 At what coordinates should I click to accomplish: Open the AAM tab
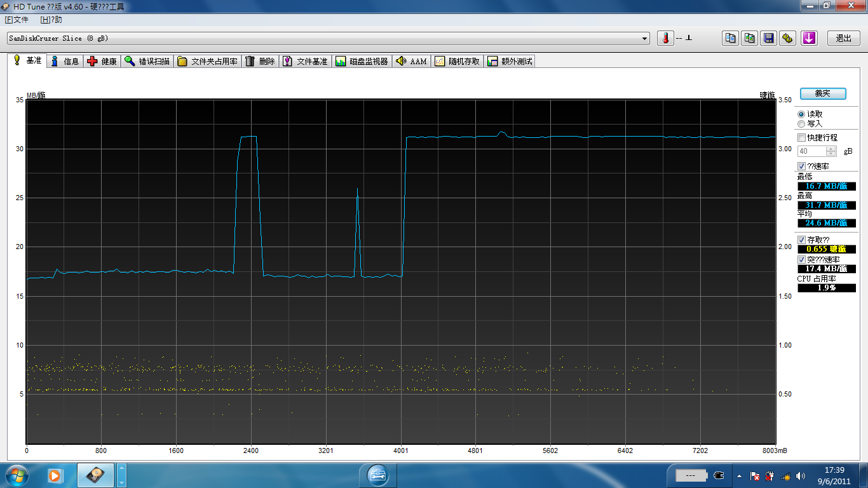(x=411, y=61)
